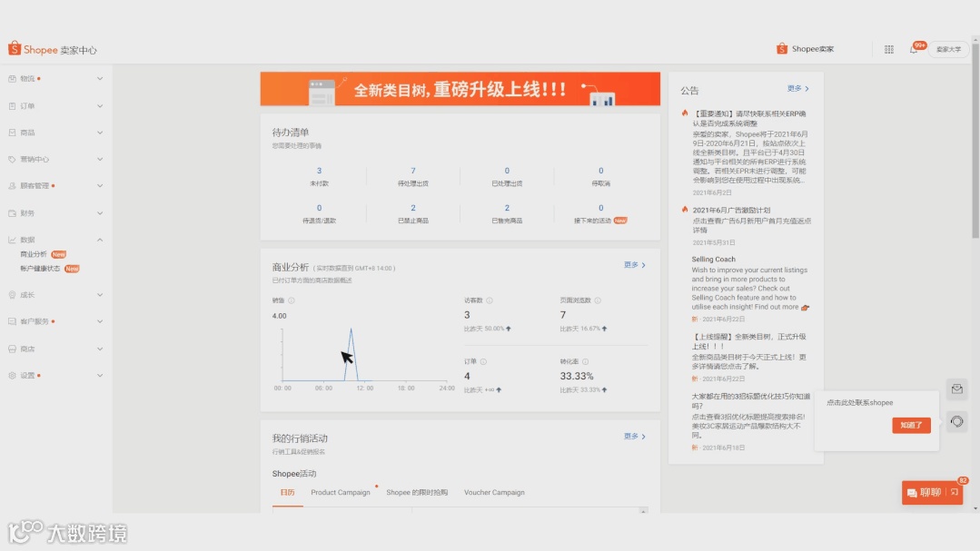Click the headset support icon on right edge
Screen dimensions: 980x551
[x=957, y=422]
